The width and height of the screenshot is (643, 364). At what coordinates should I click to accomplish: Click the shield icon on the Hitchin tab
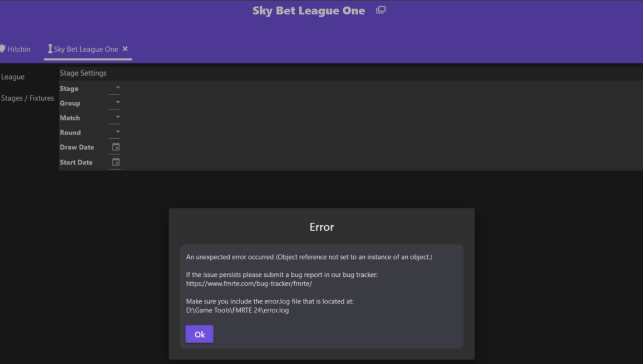tap(2, 49)
